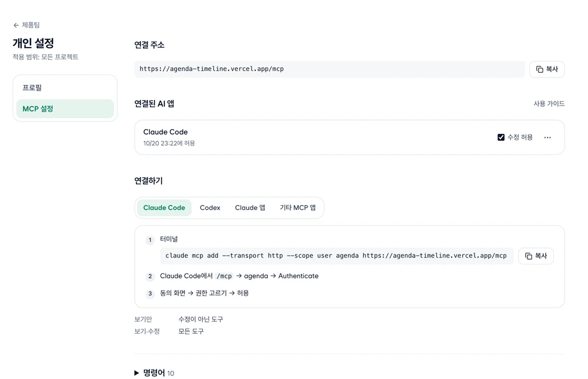Open the 프로필 settings section
This screenshot has height=379, width=588.
click(65, 88)
